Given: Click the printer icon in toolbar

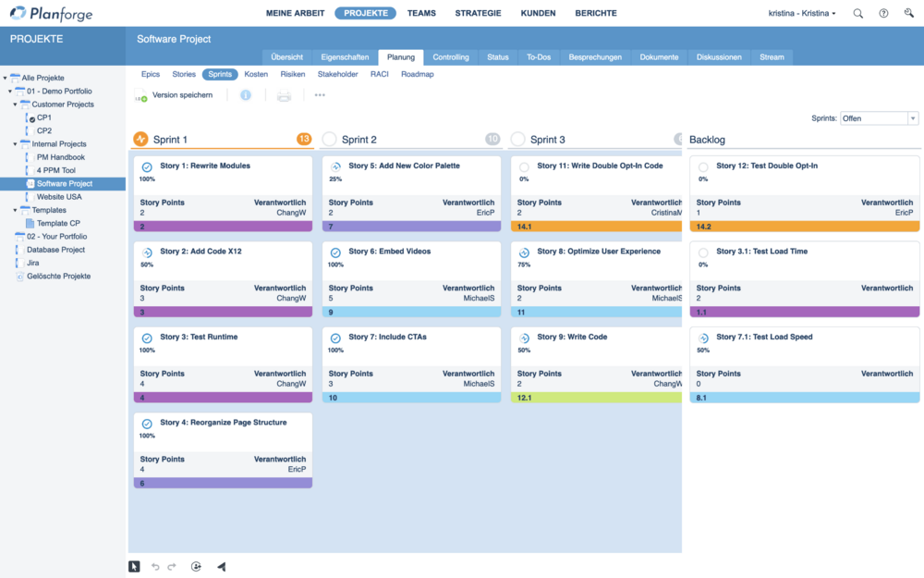Looking at the screenshot, I should 284,95.
